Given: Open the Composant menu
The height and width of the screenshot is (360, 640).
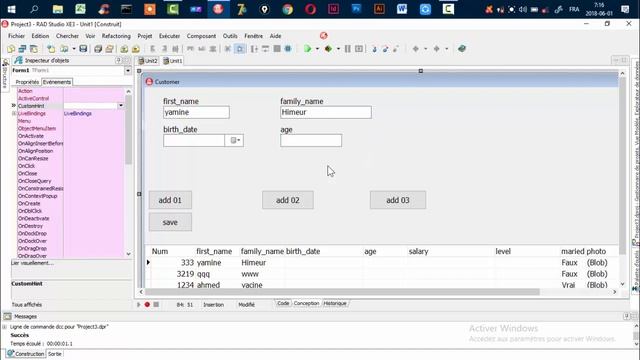Looking at the screenshot, I should tap(201, 36).
